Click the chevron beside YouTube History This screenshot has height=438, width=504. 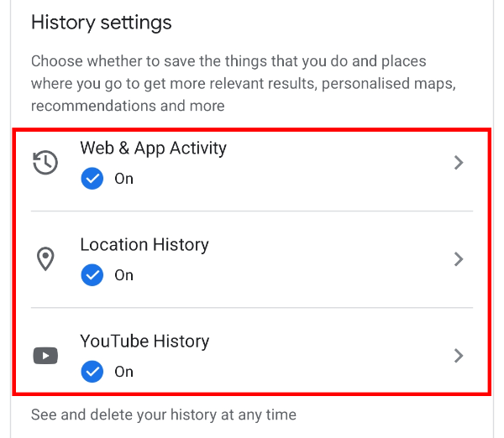point(459,356)
